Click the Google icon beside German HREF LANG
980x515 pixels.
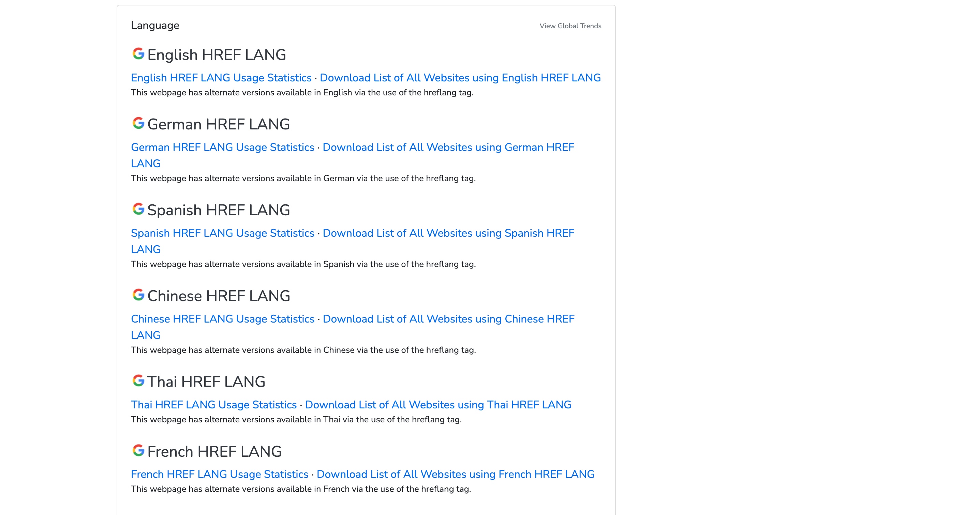tap(138, 123)
